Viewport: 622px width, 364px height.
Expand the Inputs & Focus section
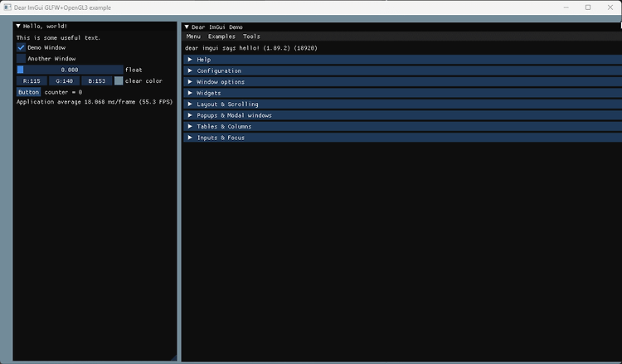(x=402, y=138)
